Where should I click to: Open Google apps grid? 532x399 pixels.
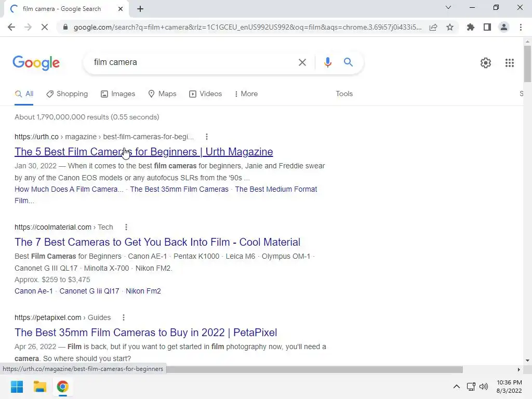point(509,63)
